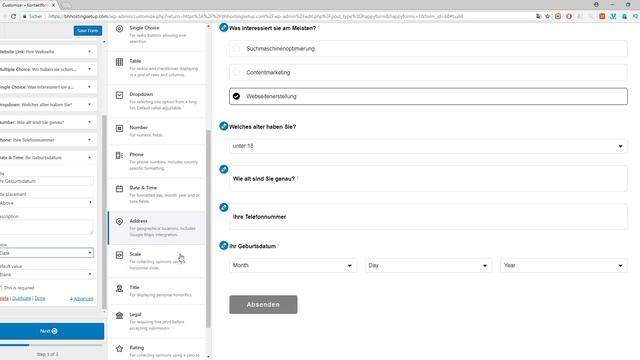Select Contentmarketing radio option
Viewport: 640px width, 360px height.
click(236, 72)
